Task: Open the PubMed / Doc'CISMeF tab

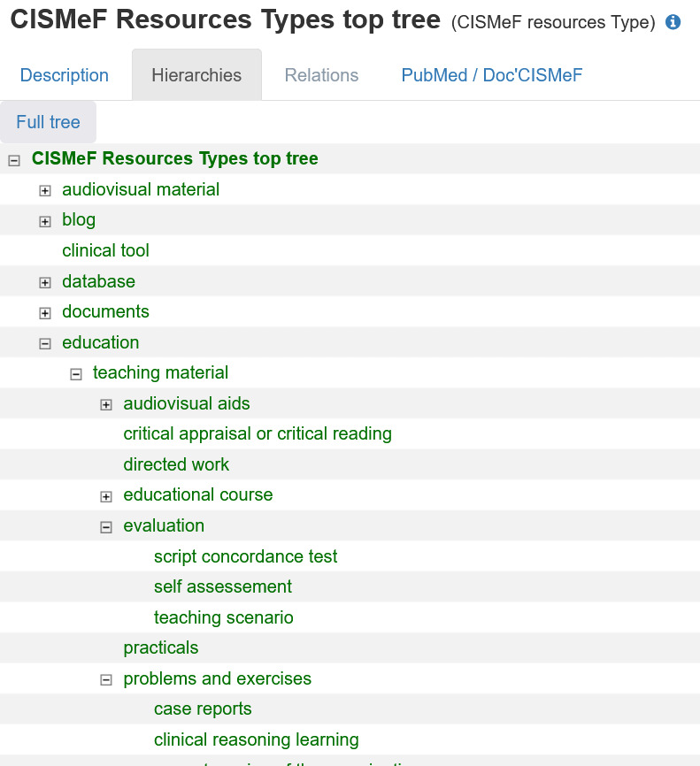Action: pyautogui.click(x=492, y=75)
